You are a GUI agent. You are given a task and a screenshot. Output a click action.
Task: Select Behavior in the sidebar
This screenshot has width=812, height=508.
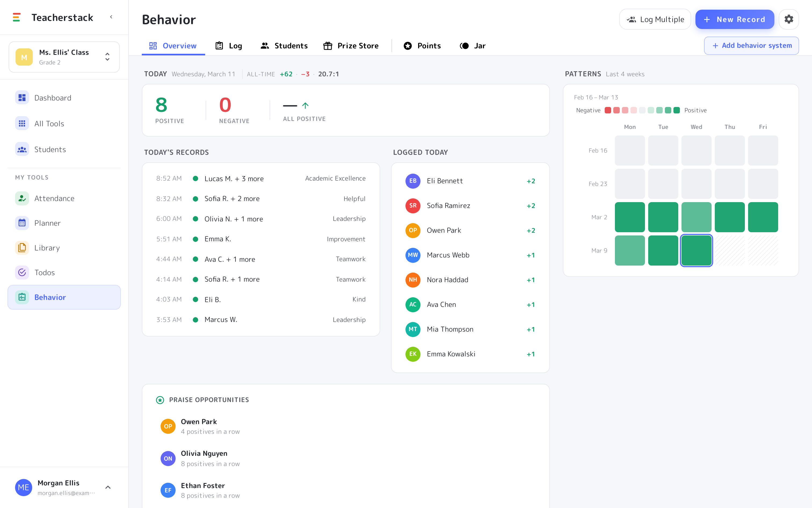click(64, 297)
